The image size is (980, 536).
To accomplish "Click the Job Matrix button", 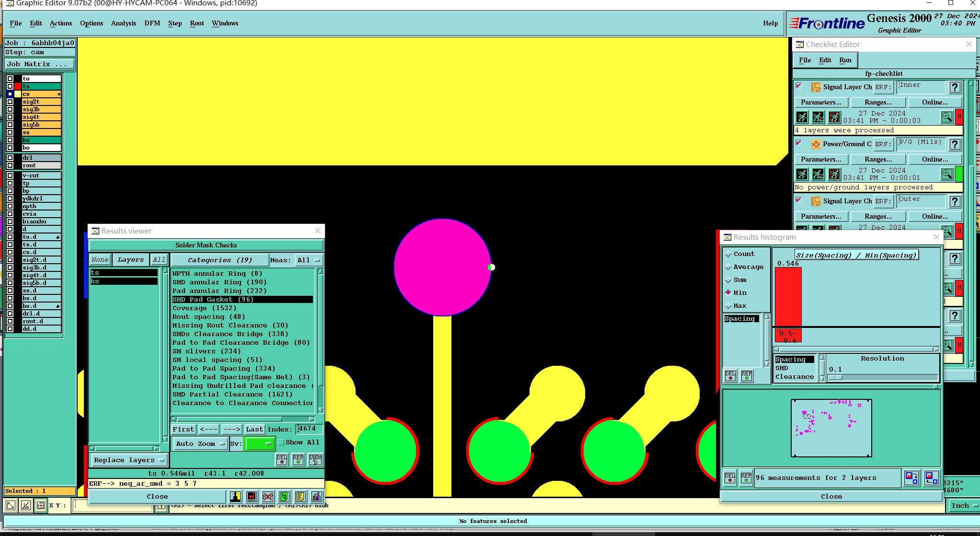I will coord(40,64).
